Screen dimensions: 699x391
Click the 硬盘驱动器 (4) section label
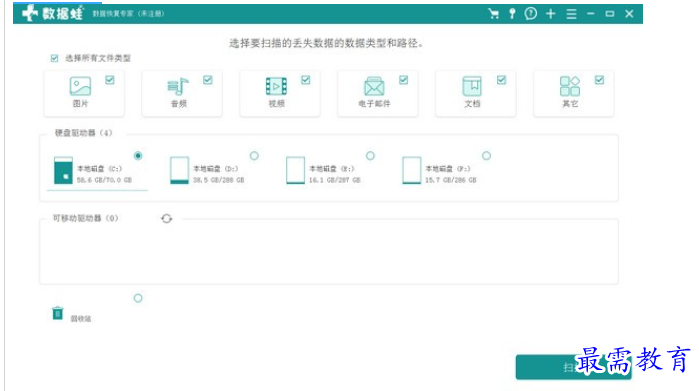[x=83, y=133]
